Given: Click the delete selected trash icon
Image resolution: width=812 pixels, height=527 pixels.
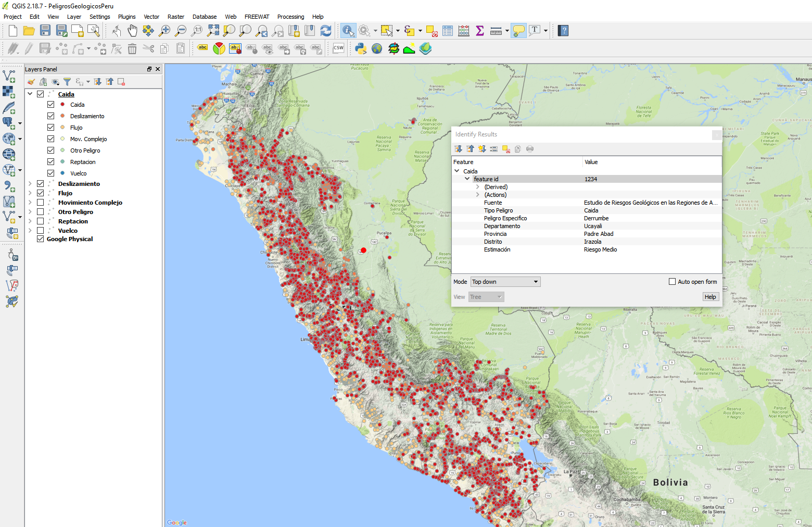Looking at the screenshot, I should click(x=132, y=49).
